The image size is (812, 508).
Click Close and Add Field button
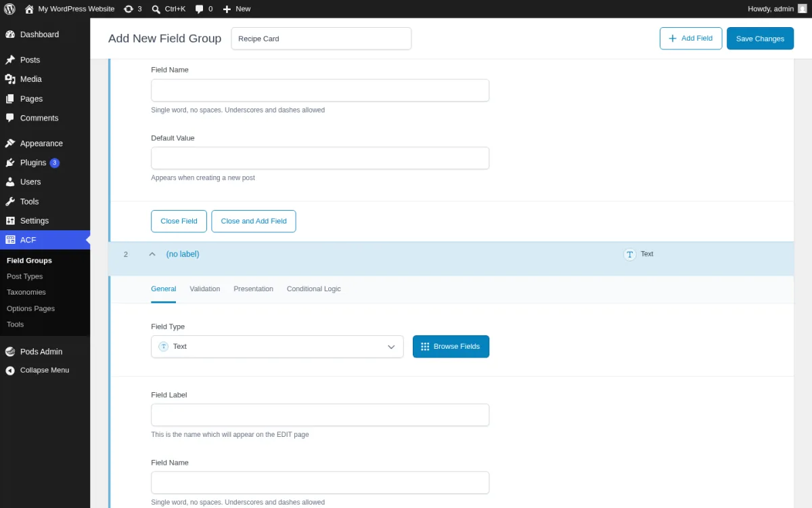254,221
